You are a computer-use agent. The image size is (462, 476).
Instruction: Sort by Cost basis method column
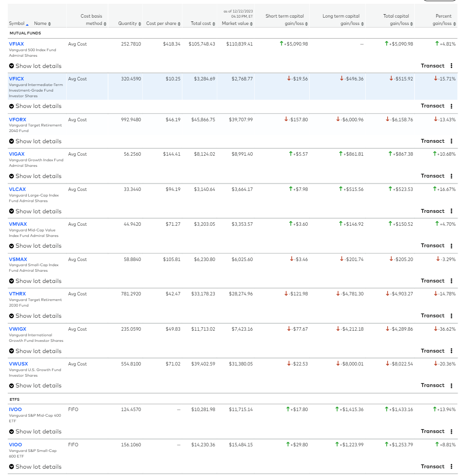click(x=93, y=20)
